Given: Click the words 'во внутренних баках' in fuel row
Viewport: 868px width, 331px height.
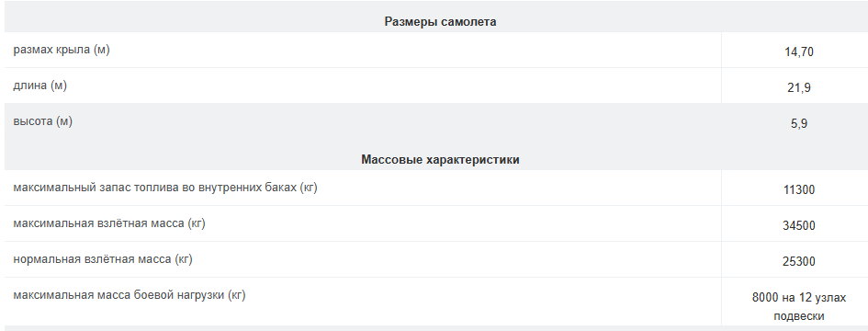Looking at the screenshot, I should coord(239,188).
